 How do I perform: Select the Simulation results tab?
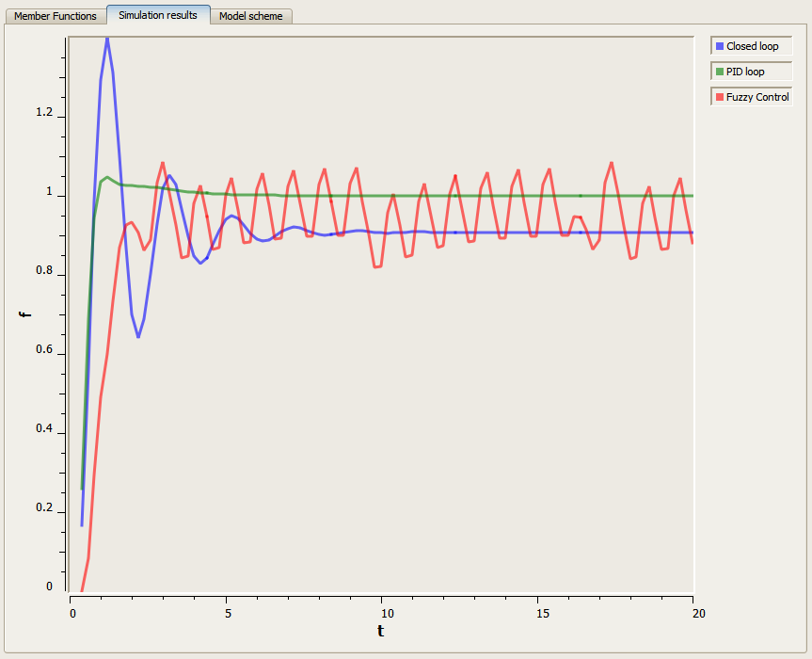click(x=157, y=15)
